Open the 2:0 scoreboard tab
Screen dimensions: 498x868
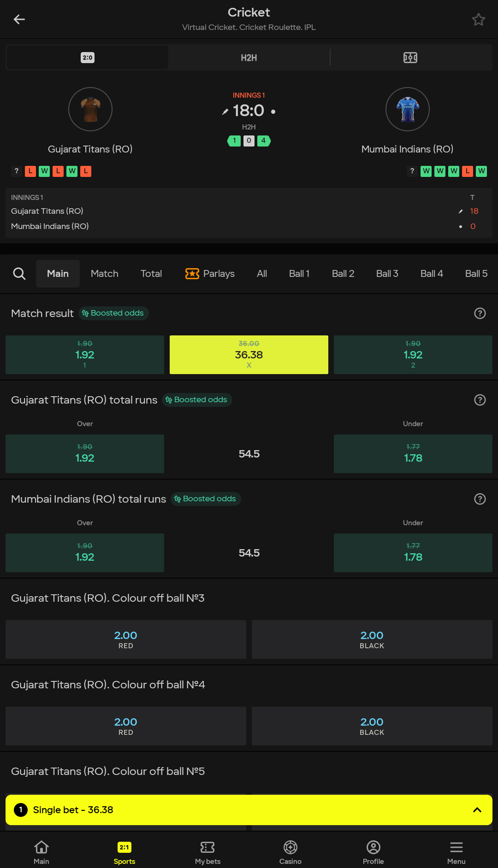(x=88, y=58)
